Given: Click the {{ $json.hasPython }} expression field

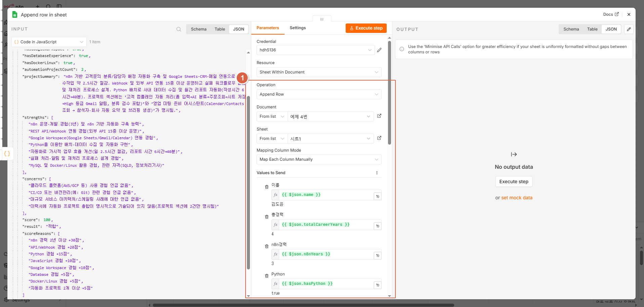Looking at the screenshot, I should pos(327,284).
